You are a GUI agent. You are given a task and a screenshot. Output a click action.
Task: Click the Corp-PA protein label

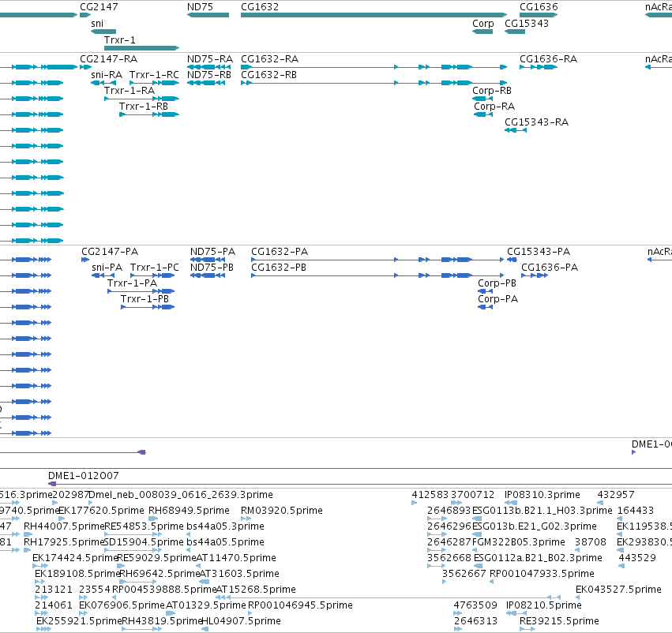[497, 299]
